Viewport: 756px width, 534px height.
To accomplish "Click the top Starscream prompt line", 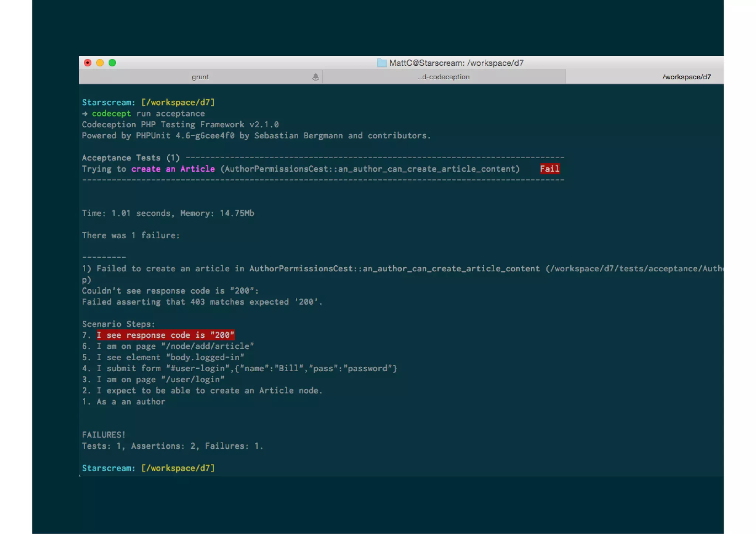I will (148, 103).
